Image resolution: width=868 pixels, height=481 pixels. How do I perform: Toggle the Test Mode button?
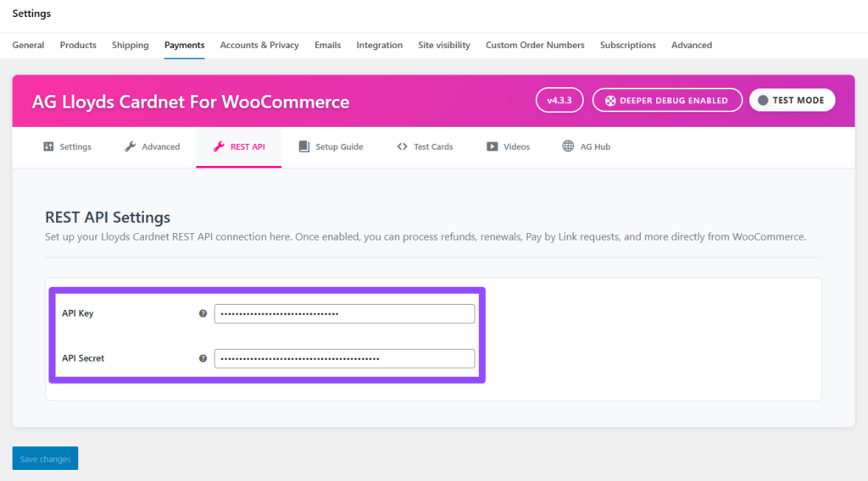[x=793, y=100]
